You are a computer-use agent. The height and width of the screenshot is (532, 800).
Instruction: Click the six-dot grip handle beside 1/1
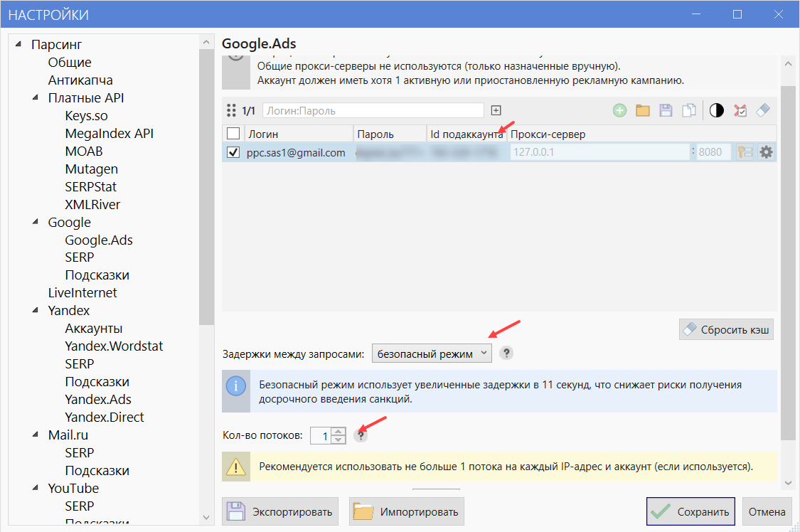click(231, 110)
